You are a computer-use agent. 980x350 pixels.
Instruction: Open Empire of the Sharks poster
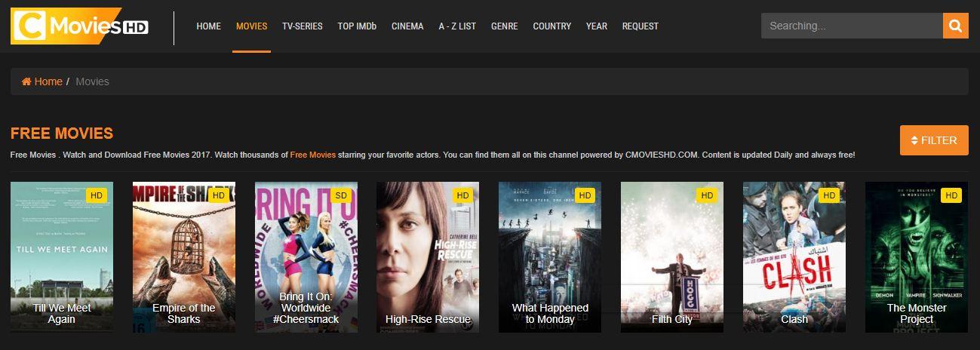[x=184, y=257]
